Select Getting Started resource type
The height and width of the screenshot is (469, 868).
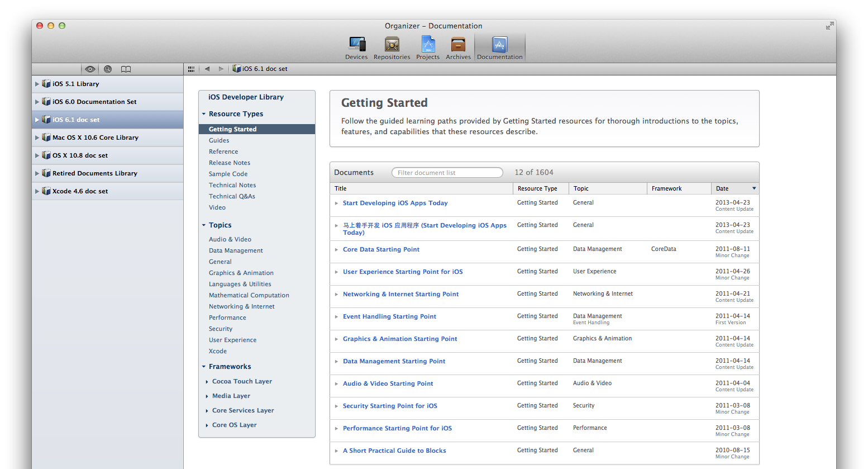point(257,129)
